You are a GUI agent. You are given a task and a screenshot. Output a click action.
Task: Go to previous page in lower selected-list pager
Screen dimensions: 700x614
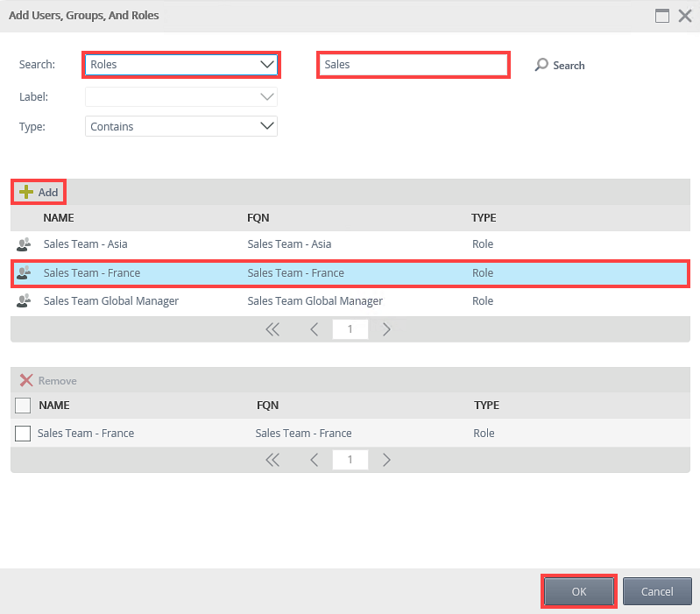click(314, 460)
